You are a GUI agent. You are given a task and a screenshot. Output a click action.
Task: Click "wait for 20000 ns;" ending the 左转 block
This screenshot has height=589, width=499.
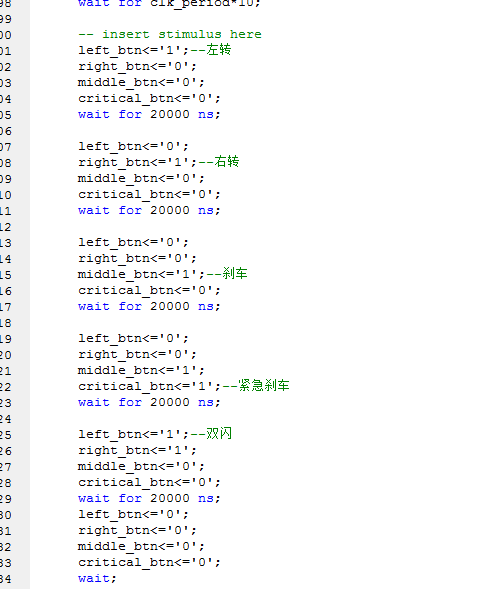click(x=149, y=114)
